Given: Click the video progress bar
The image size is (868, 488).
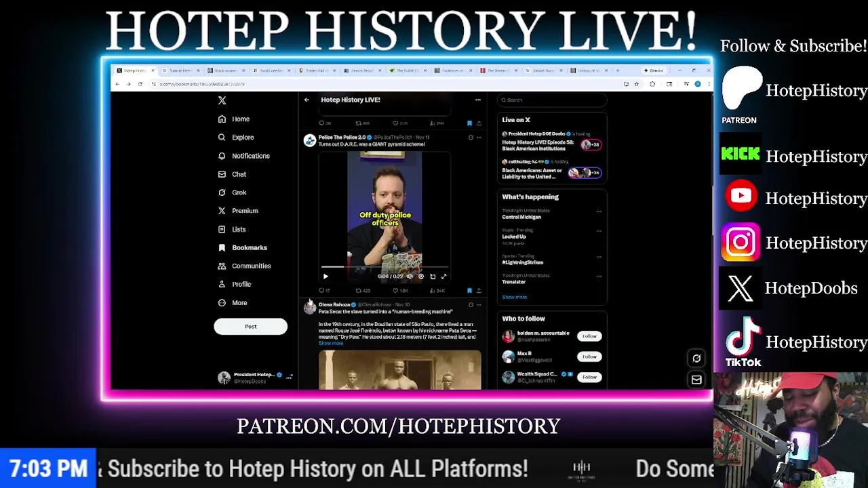Looking at the screenshot, I should coord(384,268).
